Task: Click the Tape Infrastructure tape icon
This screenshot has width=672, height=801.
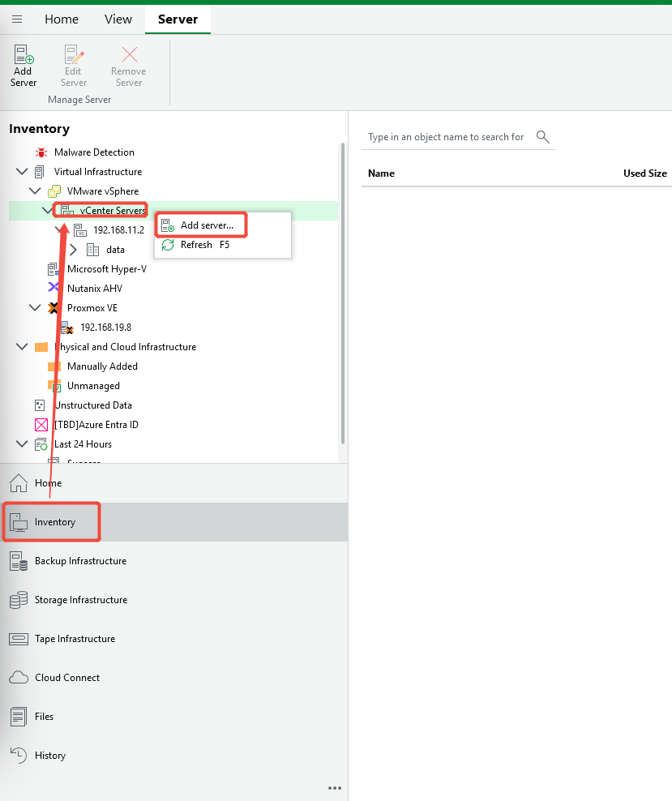Action: tap(19, 639)
